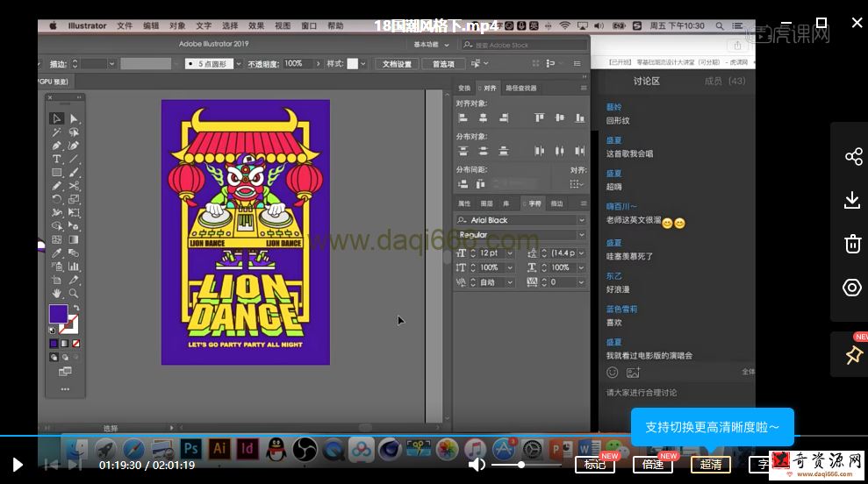Switch to the 图层 tab

pos(486,203)
